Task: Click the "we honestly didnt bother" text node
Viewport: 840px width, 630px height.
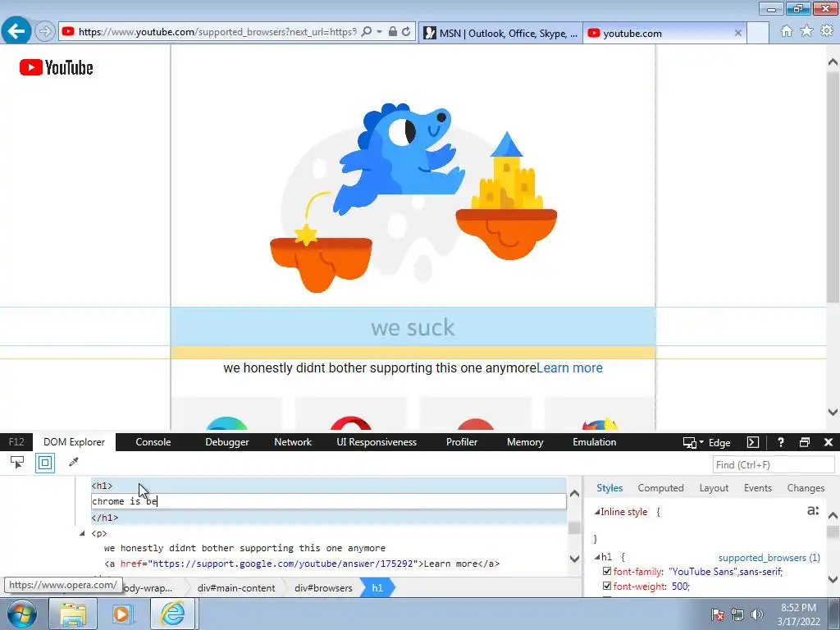Action: pos(244,548)
